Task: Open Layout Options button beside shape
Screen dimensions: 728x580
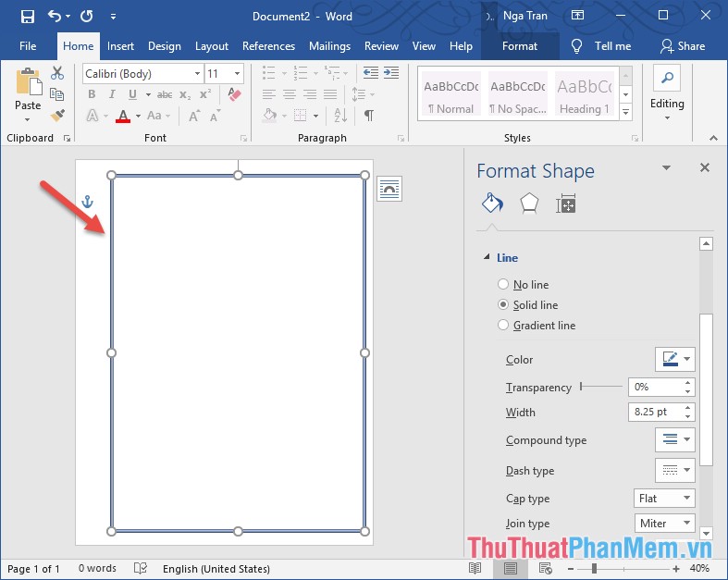Action: (x=389, y=189)
